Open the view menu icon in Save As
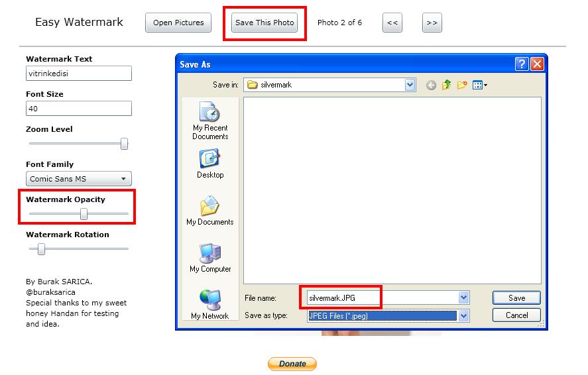The height and width of the screenshot is (375, 588). point(480,85)
